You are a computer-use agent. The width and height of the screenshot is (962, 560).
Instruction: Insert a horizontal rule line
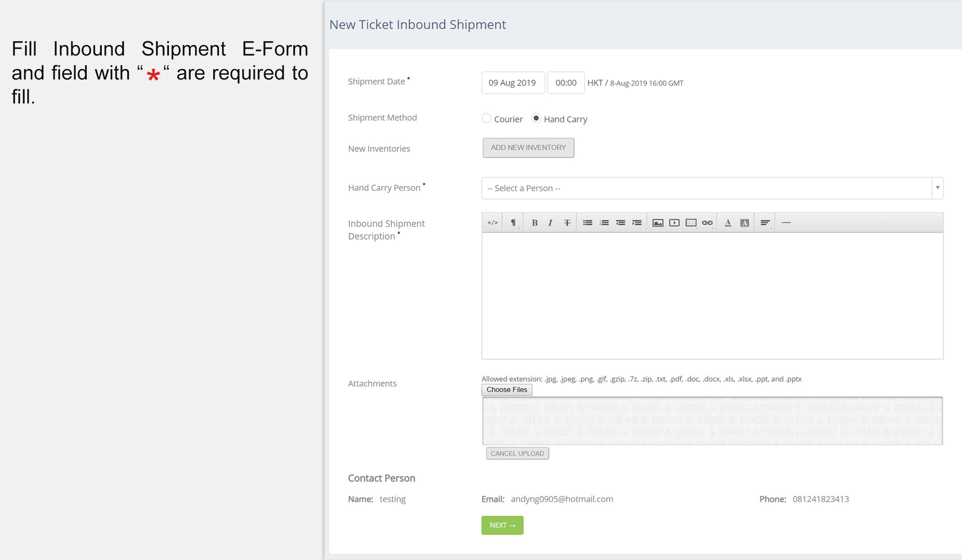pos(786,223)
